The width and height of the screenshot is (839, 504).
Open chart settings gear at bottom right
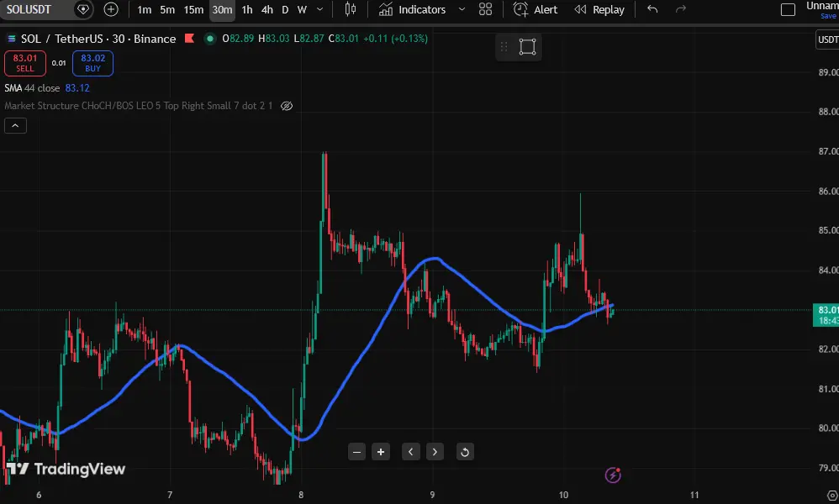(x=832, y=496)
